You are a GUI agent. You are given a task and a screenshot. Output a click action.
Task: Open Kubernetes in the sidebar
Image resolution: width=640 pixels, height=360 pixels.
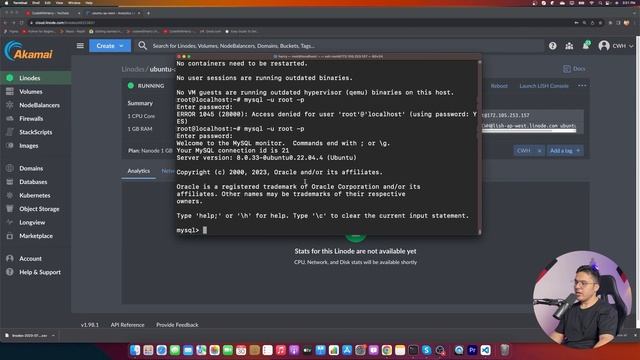(x=35, y=195)
